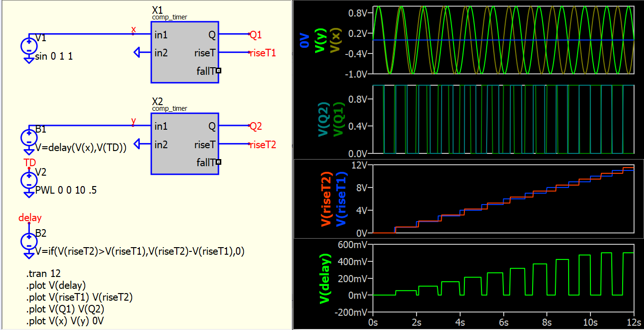Click the riseT2 net label
Image resolution: width=644 pixels, height=330 pixels.
point(263,144)
